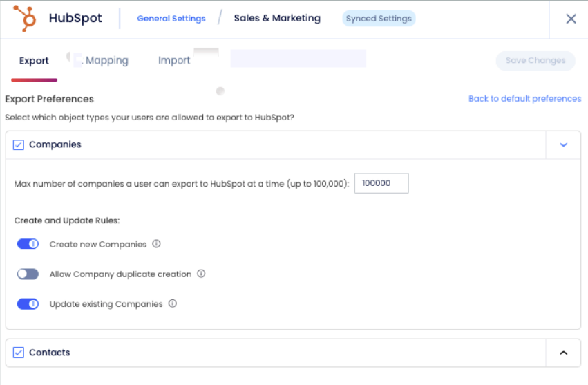Click info icon beside Allow Company duplicate creation
The height and width of the screenshot is (385, 588).
pos(201,274)
